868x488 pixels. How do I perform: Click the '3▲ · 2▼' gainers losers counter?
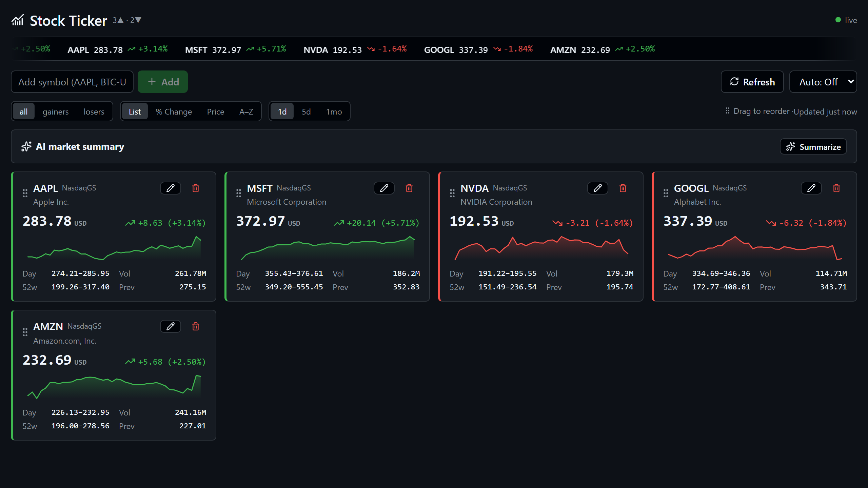(127, 20)
